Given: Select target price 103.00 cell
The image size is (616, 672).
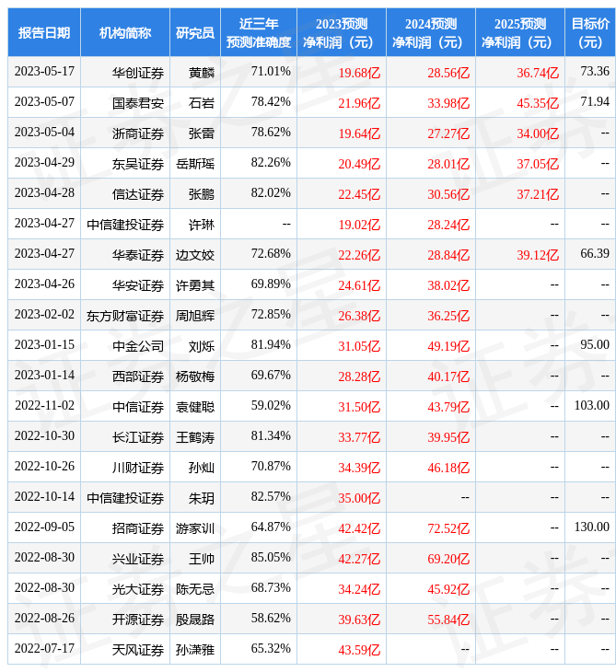Looking at the screenshot, I should coord(591,406).
